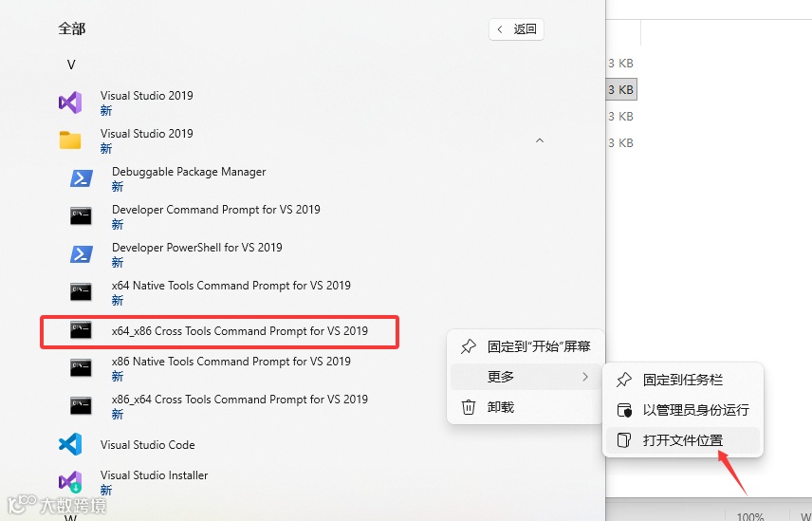Launch Developer PowerShell for VS 2019
The image size is (812, 521).
[196, 248]
